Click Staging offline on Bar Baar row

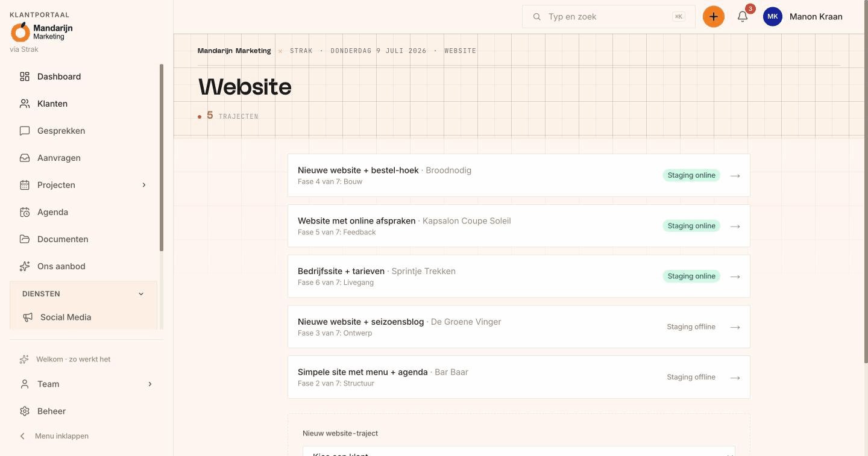click(x=691, y=377)
